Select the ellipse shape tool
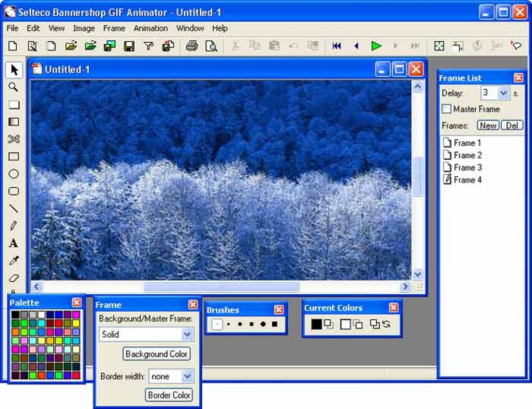 (x=14, y=174)
